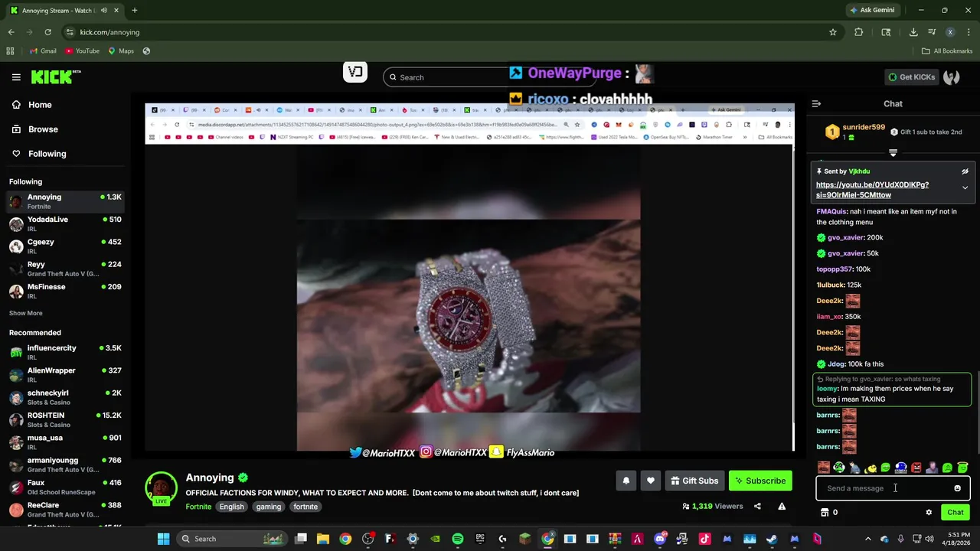Select the Annoying channel in Following
Viewport: 980px width, 551px height.
pos(65,201)
